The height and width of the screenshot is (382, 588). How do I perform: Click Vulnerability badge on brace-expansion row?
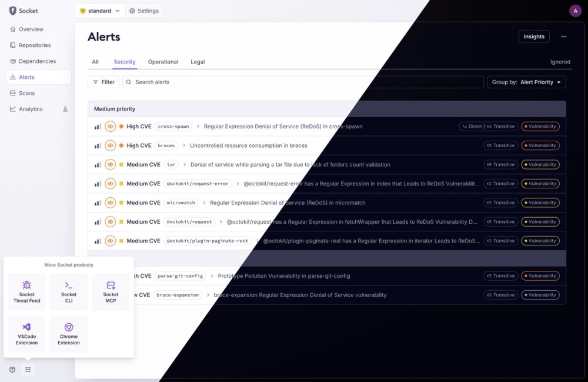click(540, 295)
